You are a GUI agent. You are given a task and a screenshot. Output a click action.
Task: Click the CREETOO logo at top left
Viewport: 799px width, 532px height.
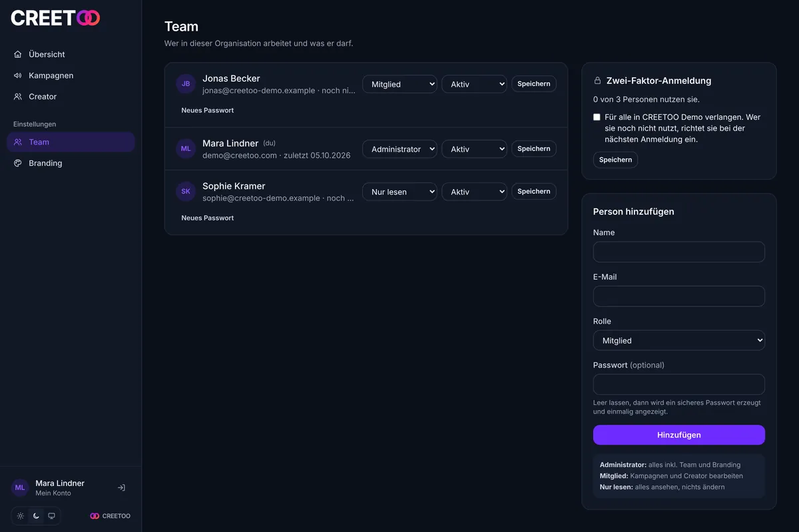point(55,18)
